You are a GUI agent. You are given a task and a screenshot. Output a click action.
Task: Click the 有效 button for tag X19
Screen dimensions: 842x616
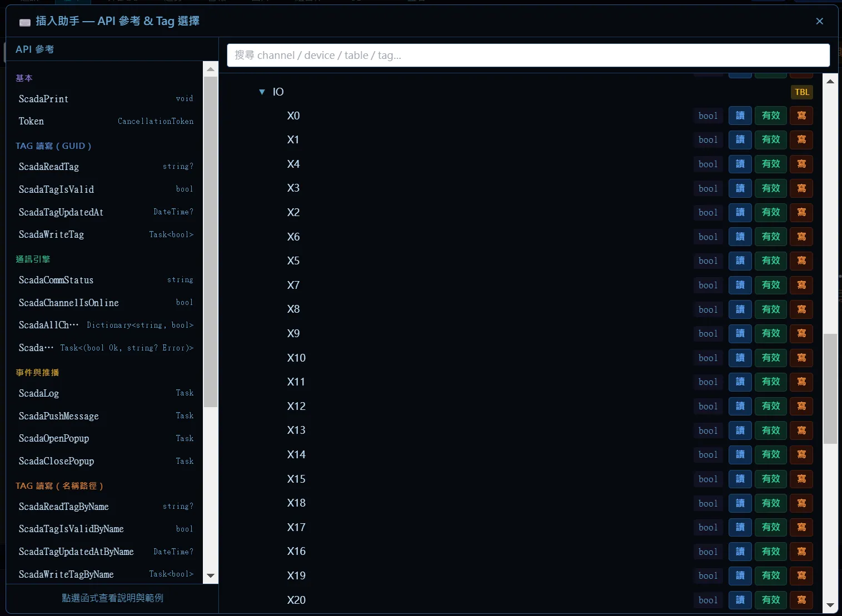pos(770,575)
